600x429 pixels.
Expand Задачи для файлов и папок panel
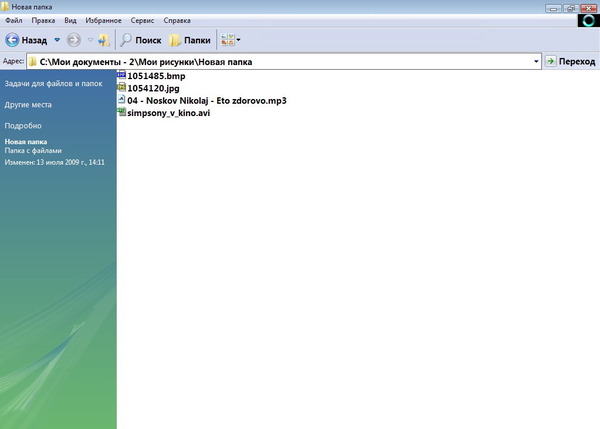53,83
